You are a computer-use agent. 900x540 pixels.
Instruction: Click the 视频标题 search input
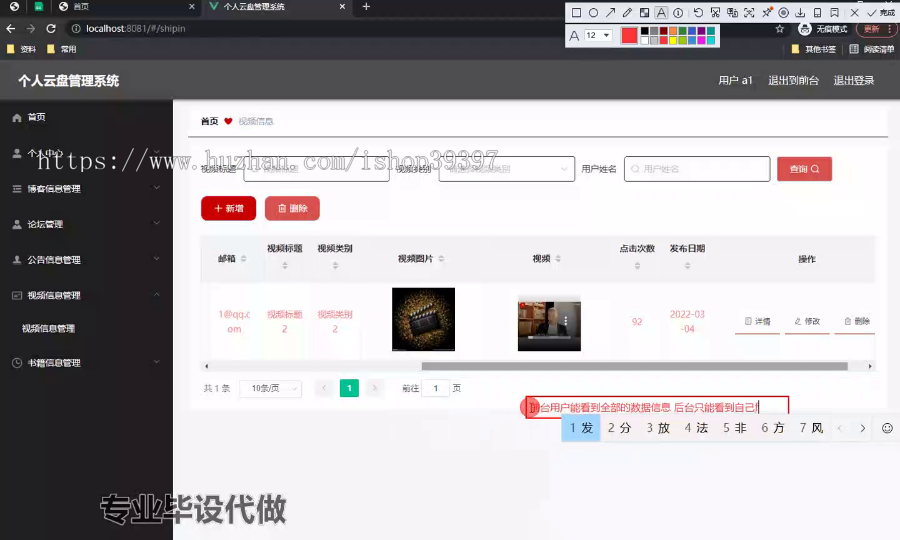[x=316, y=169]
